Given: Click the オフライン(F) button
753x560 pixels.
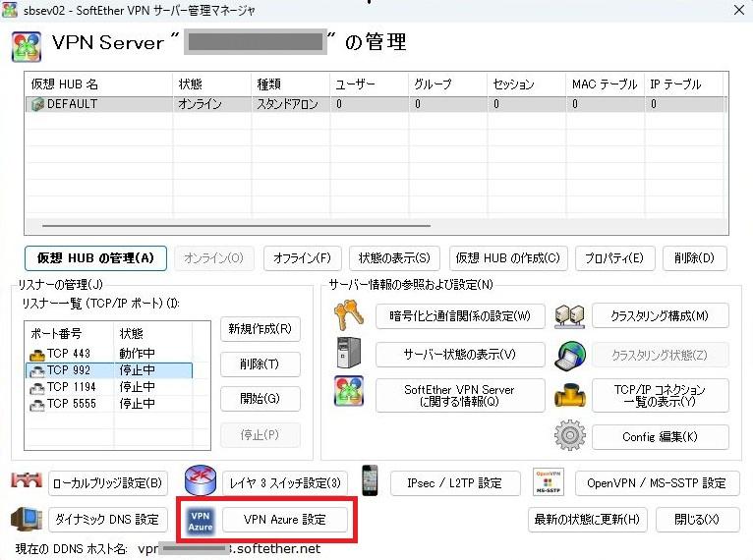Looking at the screenshot, I should 303,258.
